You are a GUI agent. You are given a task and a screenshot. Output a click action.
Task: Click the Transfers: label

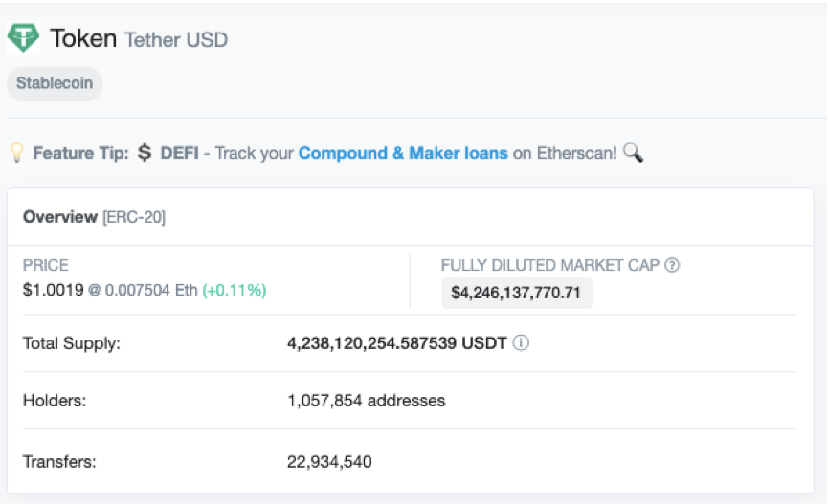point(59,462)
